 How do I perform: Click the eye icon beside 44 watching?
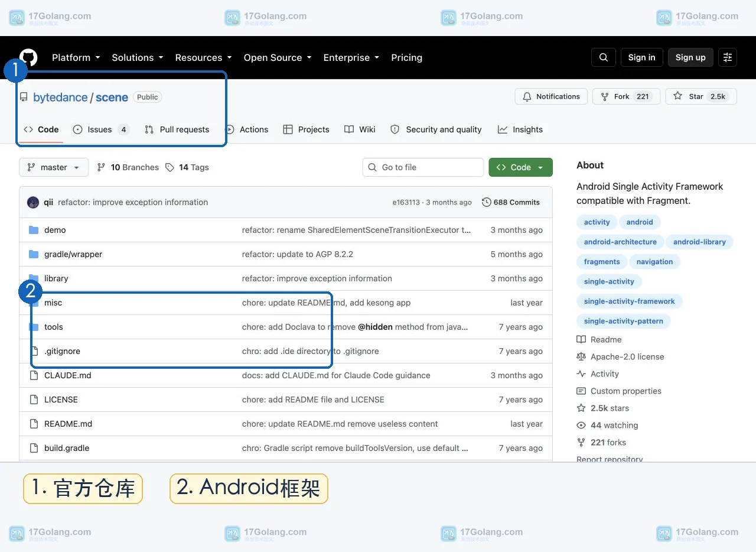(581, 425)
